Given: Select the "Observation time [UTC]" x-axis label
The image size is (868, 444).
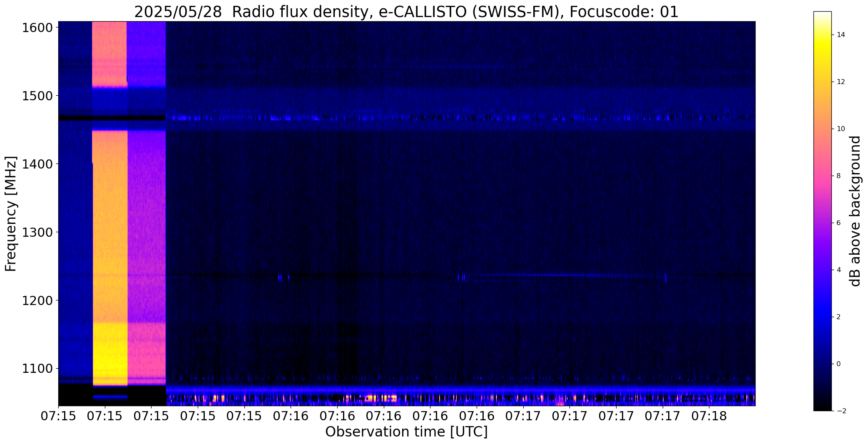Looking at the screenshot, I should click(x=406, y=432).
